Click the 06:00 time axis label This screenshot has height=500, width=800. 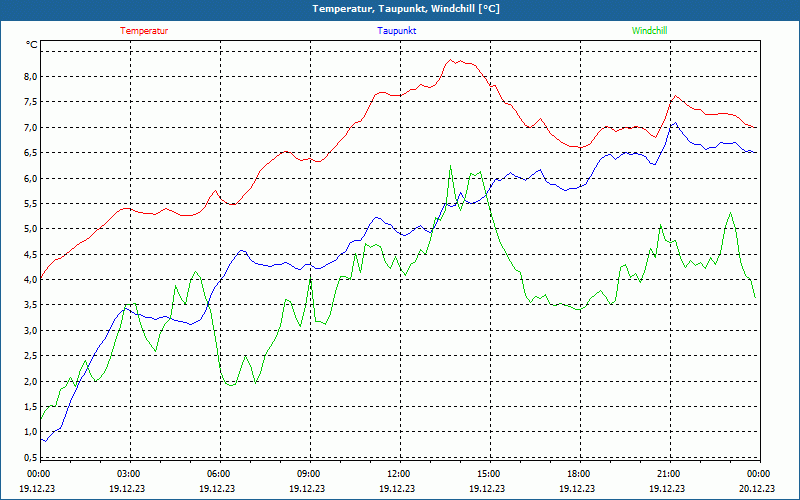218,474
